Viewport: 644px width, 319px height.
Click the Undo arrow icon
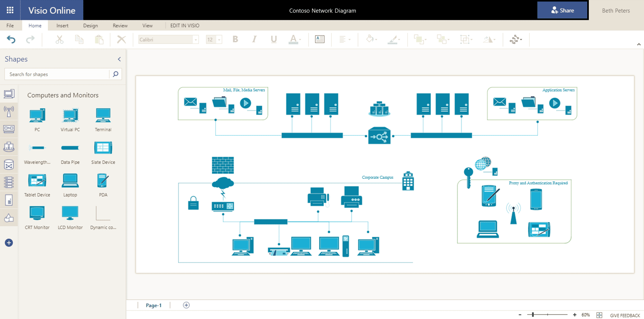(11, 40)
